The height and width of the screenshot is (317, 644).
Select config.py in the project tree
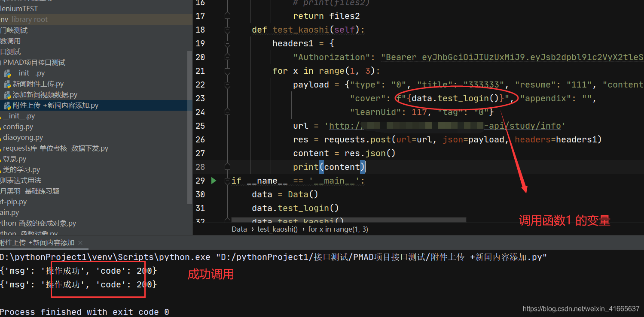(x=18, y=127)
